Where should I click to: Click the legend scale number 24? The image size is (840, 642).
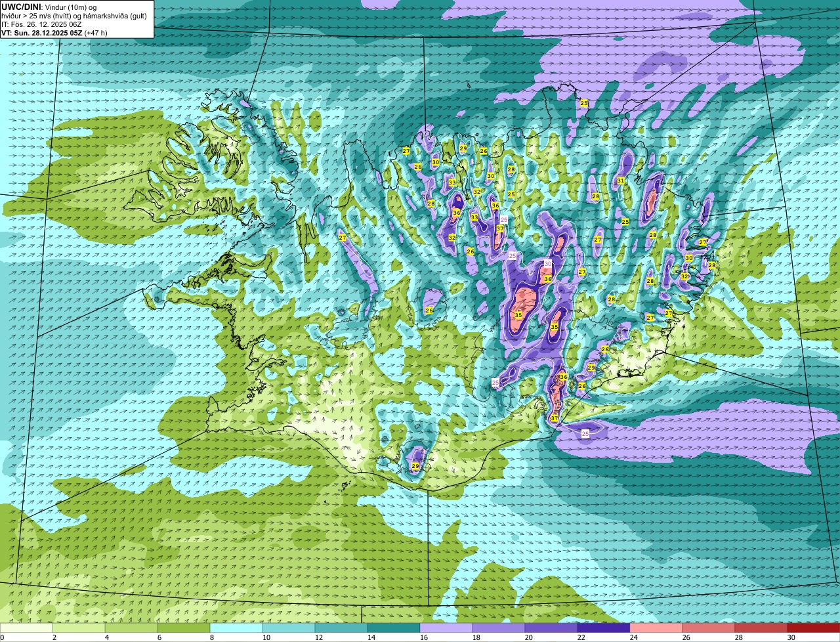[x=633, y=637]
